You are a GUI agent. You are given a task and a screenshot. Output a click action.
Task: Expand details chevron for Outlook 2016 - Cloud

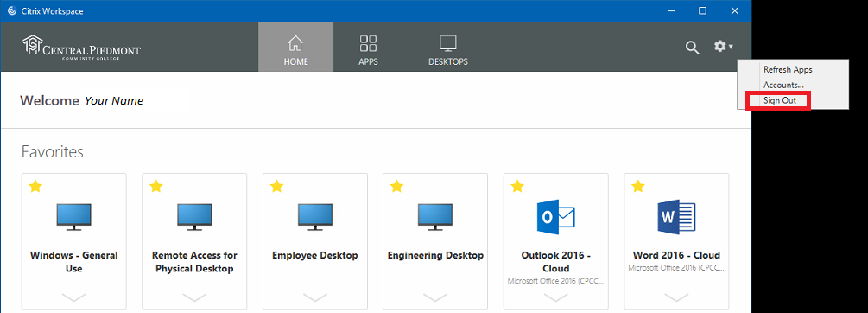556,297
